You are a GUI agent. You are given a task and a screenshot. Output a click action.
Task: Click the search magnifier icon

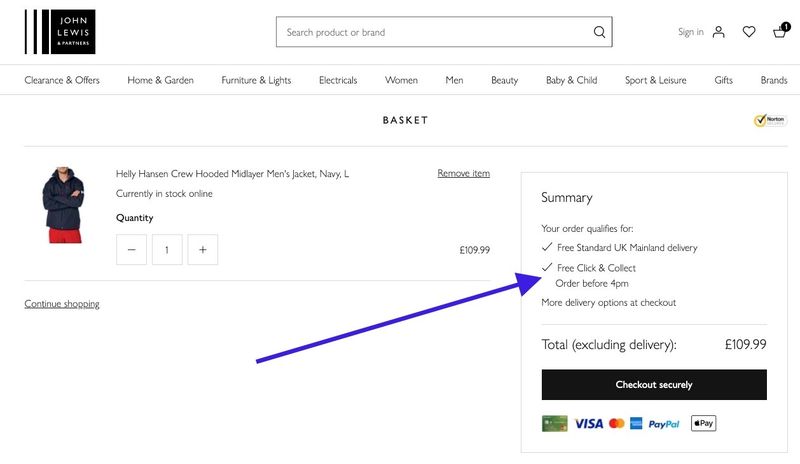pos(599,32)
